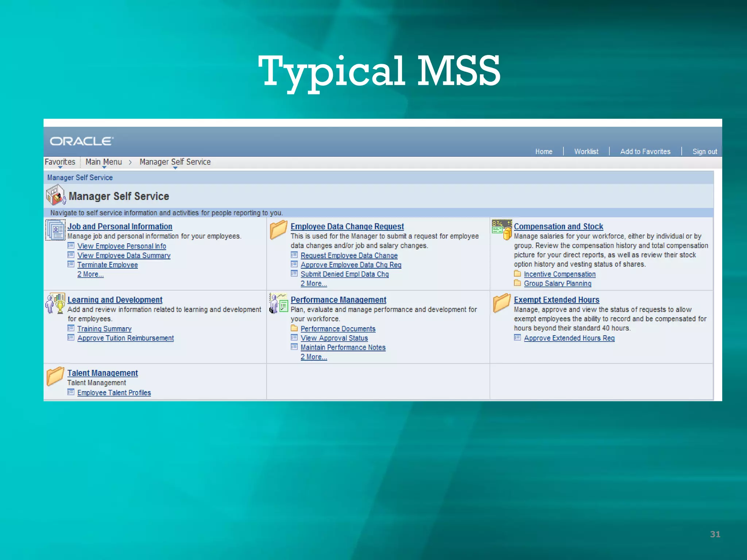Click the Job and Personal Information icon
The image size is (747, 560).
(x=55, y=230)
